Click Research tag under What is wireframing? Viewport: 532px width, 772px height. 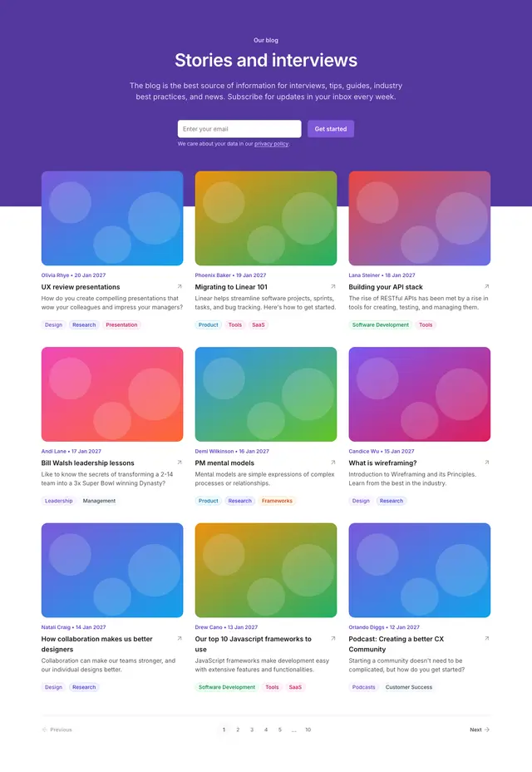coord(392,501)
